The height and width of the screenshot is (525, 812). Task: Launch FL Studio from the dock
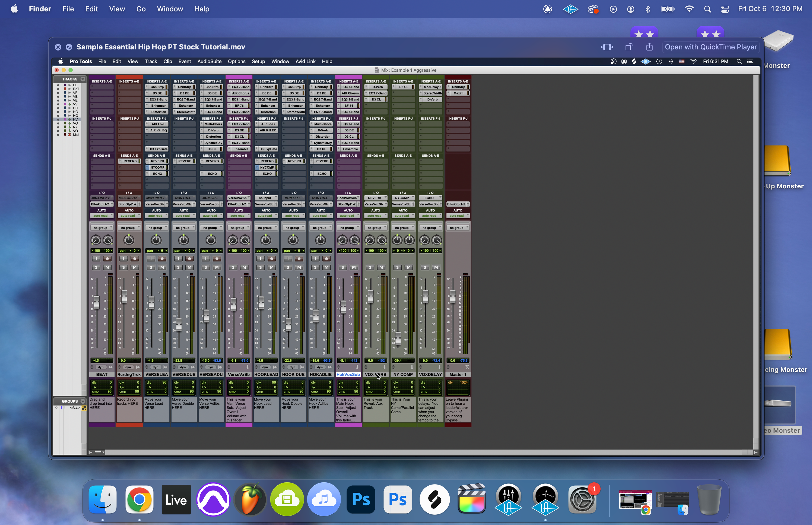click(250, 500)
